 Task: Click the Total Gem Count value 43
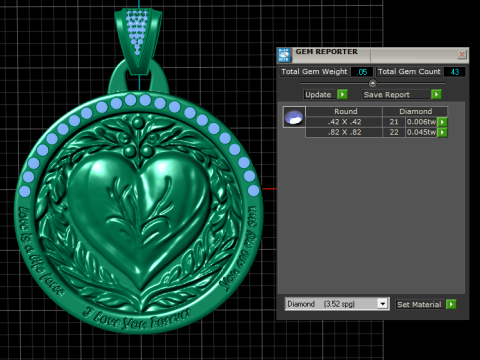click(x=455, y=72)
